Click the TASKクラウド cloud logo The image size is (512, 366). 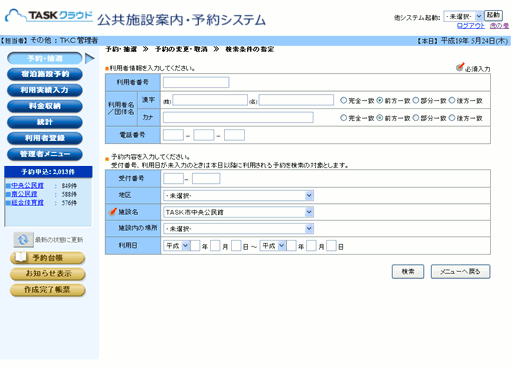click(49, 16)
